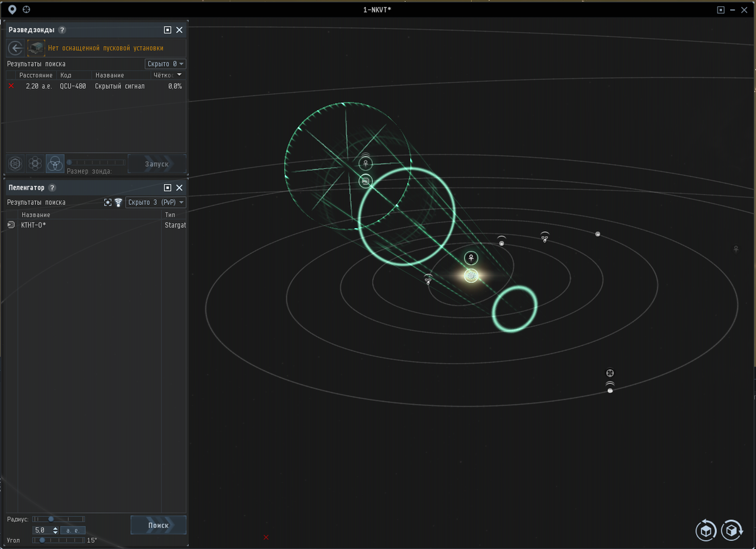Select the KTHT-O* row in Пеленгатор results
Screen dimensions: 756x549
pos(96,225)
